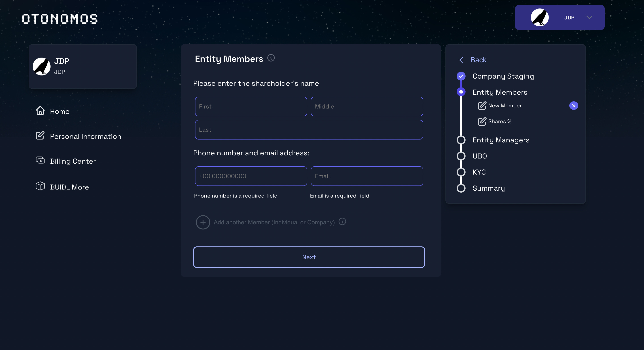This screenshot has width=644, height=350.
Task: Click the Home house icon
Action: tap(40, 110)
